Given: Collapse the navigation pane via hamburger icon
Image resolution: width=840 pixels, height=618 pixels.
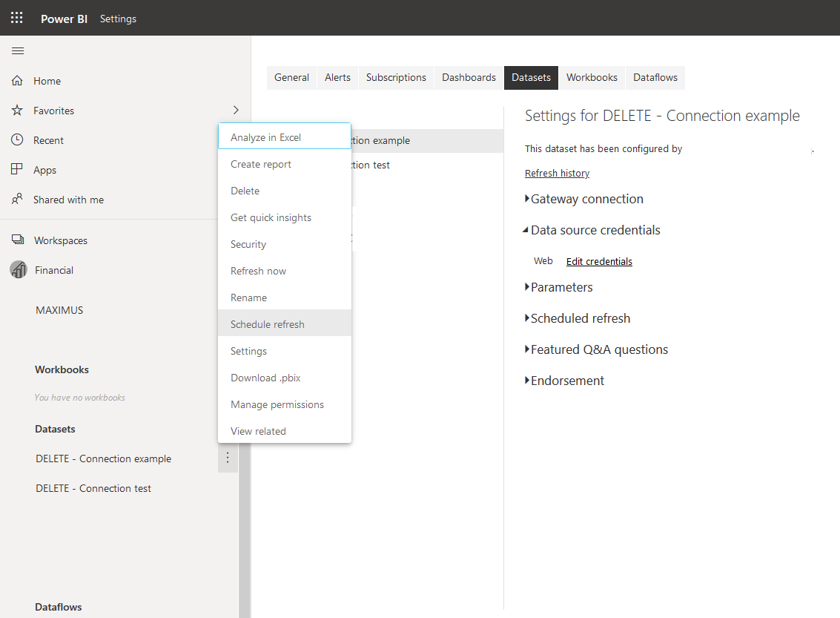Looking at the screenshot, I should coord(18,50).
